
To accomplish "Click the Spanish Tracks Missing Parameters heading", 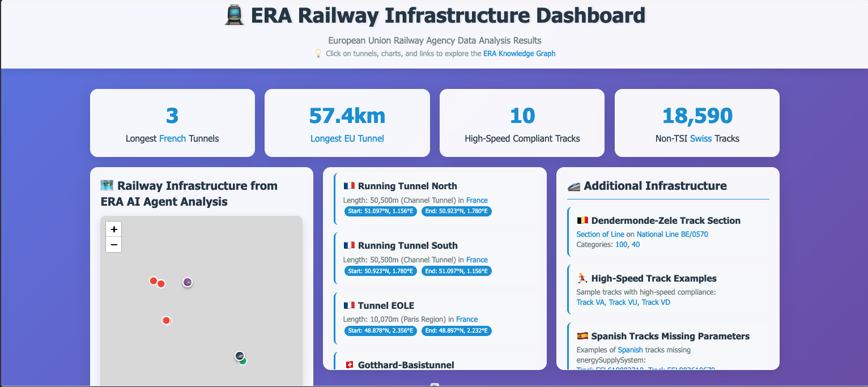I will (670, 336).
